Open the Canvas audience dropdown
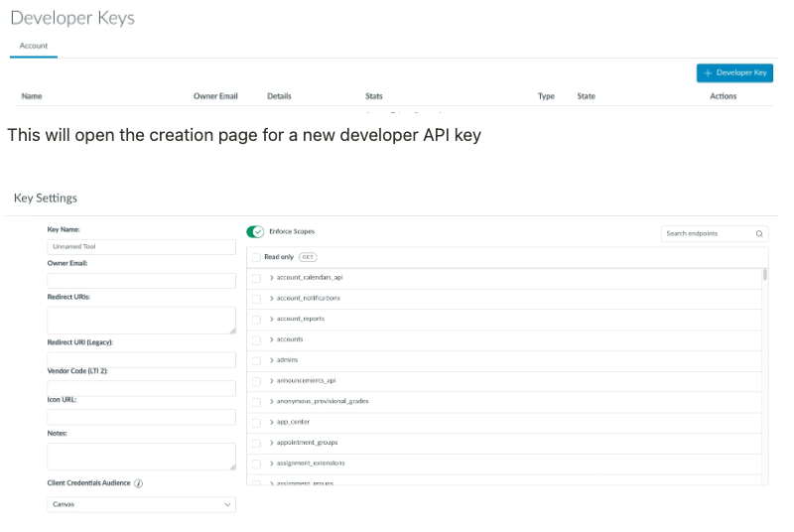 [x=141, y=504]
